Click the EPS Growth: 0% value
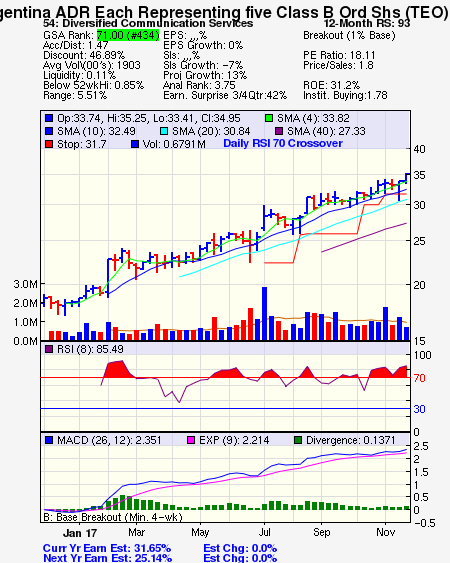Image resolution: width=450 pixels, height=563 pixels. point(203,45)
